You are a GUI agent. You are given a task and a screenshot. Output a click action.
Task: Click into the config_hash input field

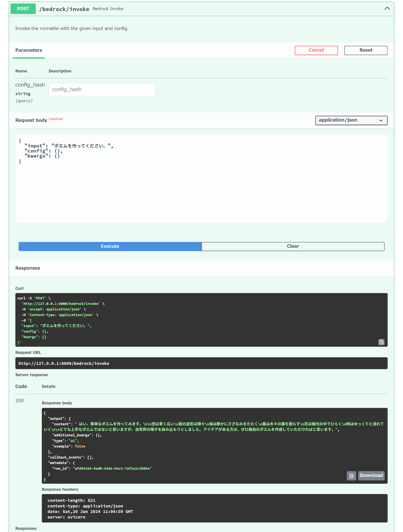(x=102, y=89)
